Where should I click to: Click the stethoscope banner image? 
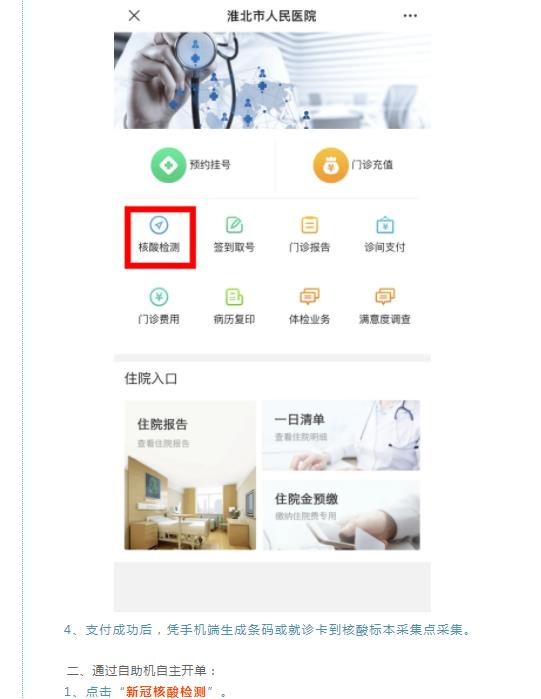click(x=272, y=80)
